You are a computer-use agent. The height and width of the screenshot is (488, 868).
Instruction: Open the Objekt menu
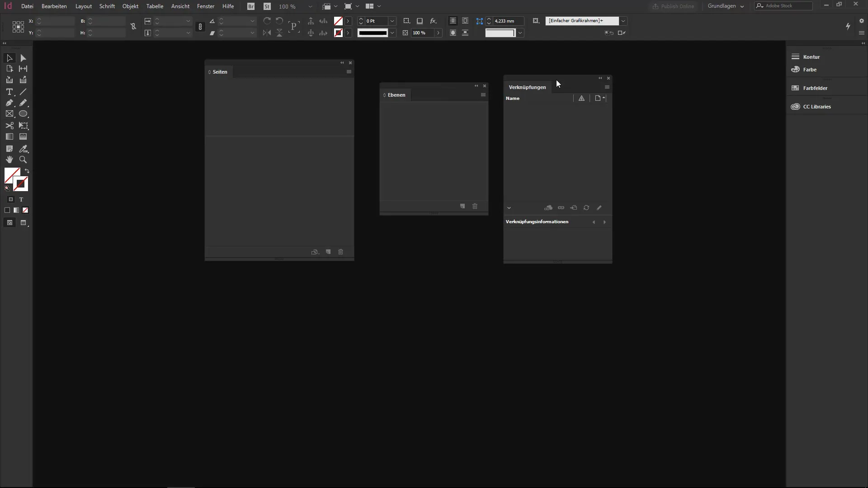(x=130, y=6)
